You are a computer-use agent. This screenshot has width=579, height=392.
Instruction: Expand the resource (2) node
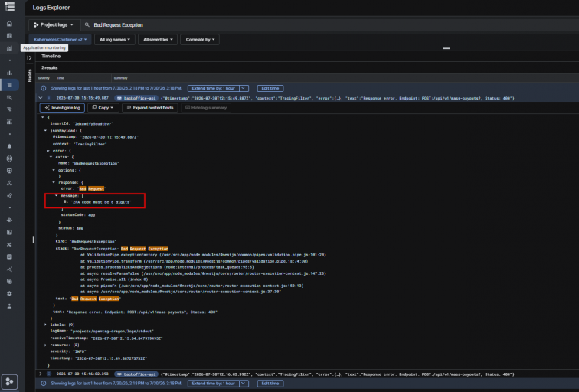click(x=45, y=345)
